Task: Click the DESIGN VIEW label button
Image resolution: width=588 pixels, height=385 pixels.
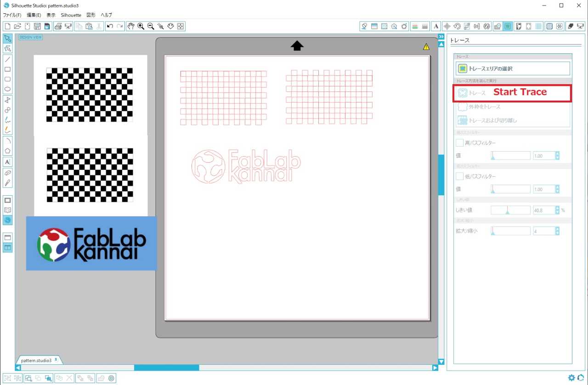Action: click(x=31, y=37)
